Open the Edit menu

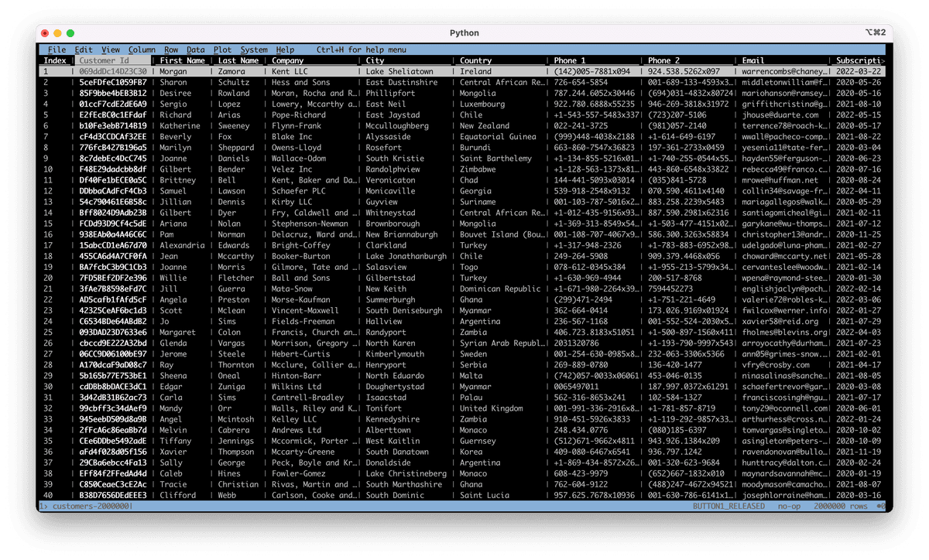pyautogui.click(x=84, y=50)
